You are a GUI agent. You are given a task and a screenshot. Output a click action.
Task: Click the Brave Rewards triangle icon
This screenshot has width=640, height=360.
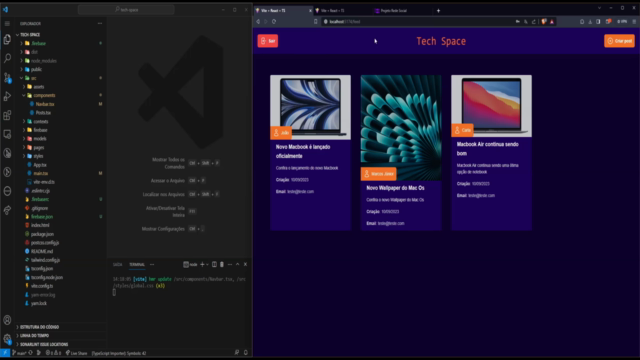click(x=552, y=22)
